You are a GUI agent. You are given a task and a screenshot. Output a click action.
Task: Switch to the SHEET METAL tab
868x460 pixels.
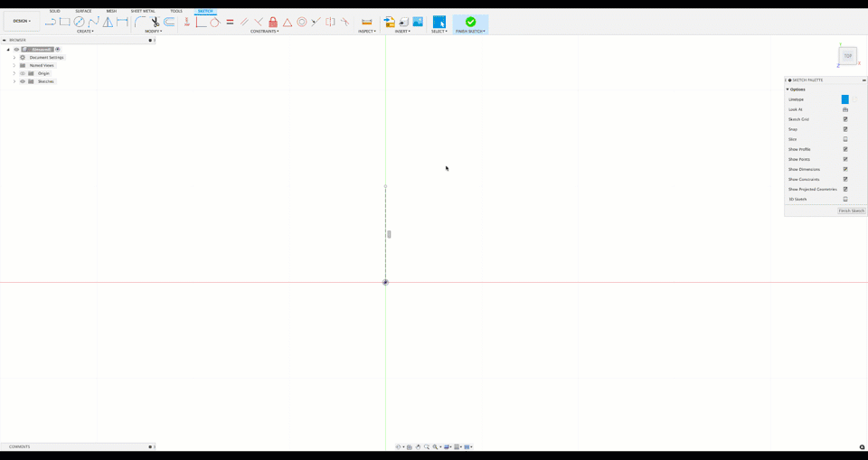click(x=143, y=11)
